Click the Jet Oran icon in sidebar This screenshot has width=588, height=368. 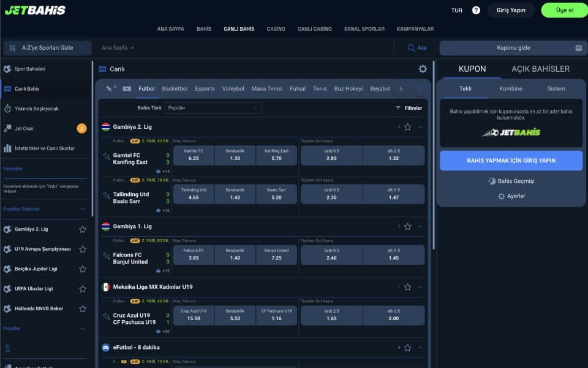click(x=7, y=128)
